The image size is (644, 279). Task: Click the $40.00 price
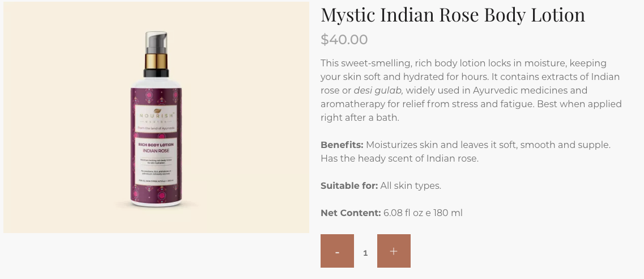click(x=344, y=40)
